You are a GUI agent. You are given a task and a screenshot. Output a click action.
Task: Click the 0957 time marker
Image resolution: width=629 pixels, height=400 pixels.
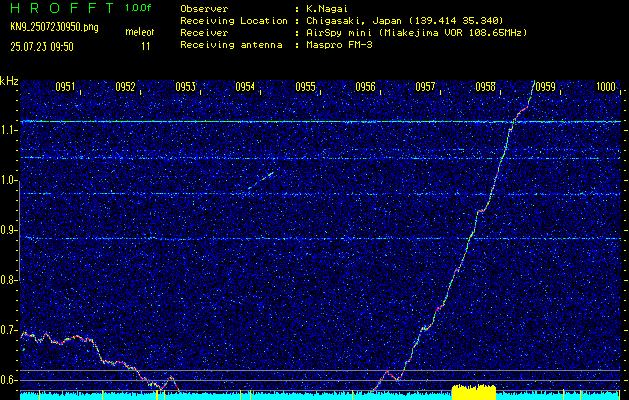pyautogui.click(x=425, y=87)
